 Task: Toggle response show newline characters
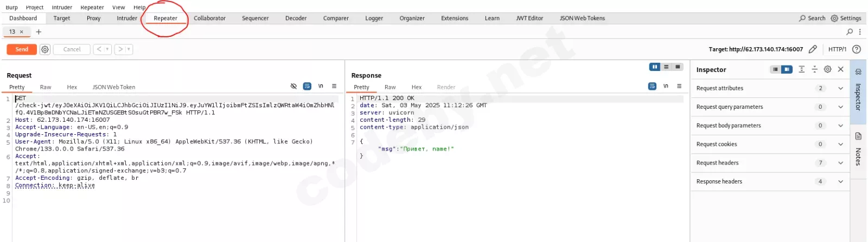(x=666, y=86)
